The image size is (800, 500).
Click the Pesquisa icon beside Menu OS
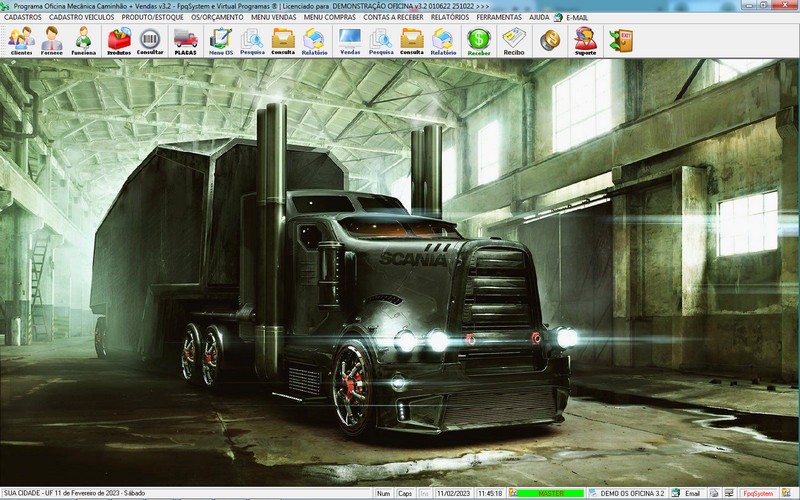click(x=252, y=41)
